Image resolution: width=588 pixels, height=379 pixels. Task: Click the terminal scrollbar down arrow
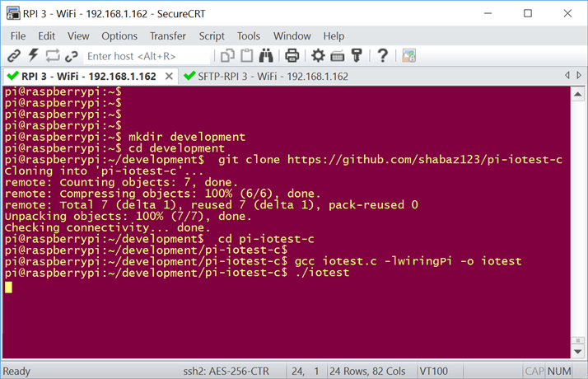tap(578, 352)
